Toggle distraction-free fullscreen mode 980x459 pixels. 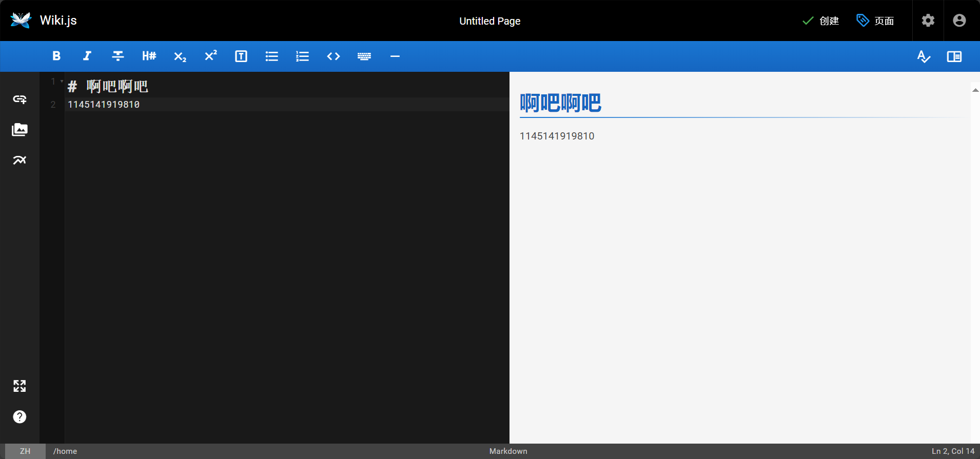19,386
